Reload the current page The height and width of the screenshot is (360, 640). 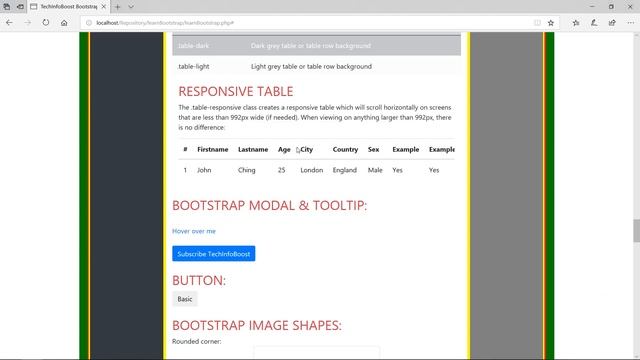pos(46,23)
